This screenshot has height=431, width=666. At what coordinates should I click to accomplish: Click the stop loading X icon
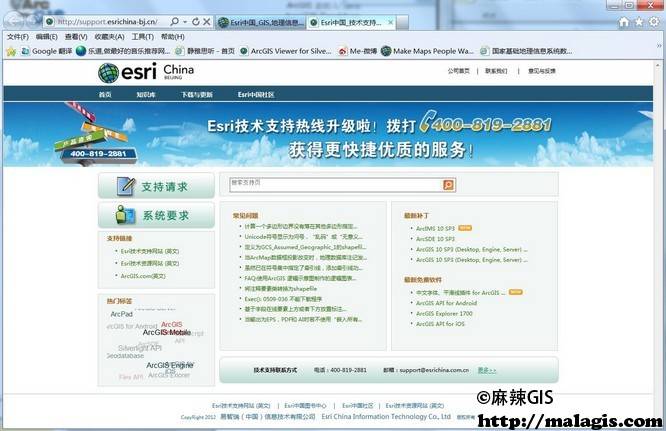pyautogui.click(x=206, y=21)
